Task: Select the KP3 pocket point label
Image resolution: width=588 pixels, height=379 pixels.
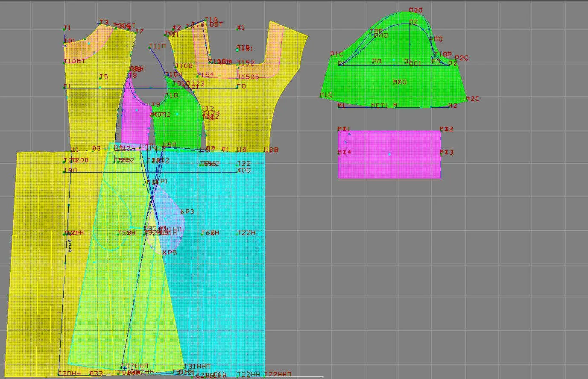Action: (187, 212)
